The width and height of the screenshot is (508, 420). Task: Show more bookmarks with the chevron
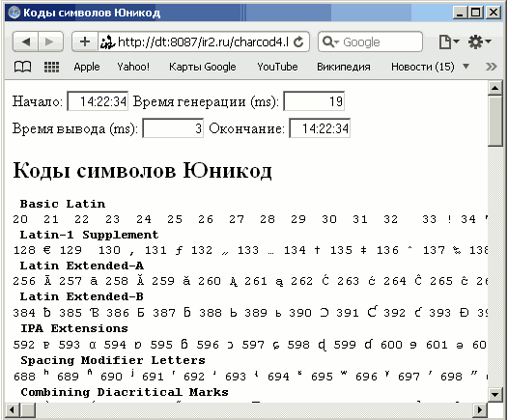(492, 67)
